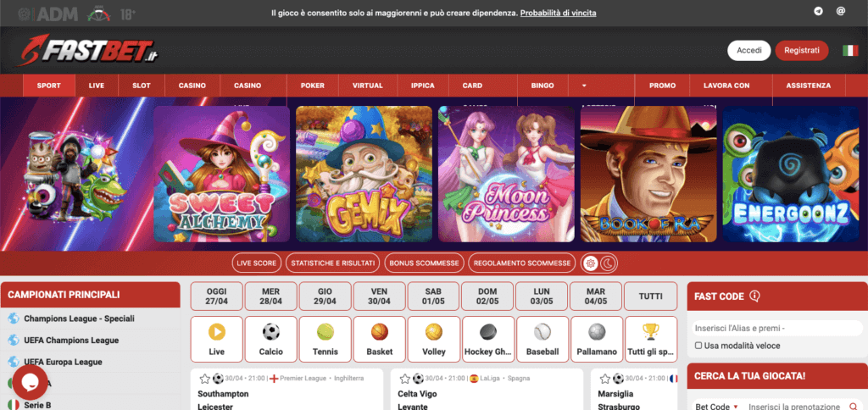The height and width of the screenshot is (410, 868).
Task: Favorite the Marsiglia Strasburgo match star
Action: [605, 379]
